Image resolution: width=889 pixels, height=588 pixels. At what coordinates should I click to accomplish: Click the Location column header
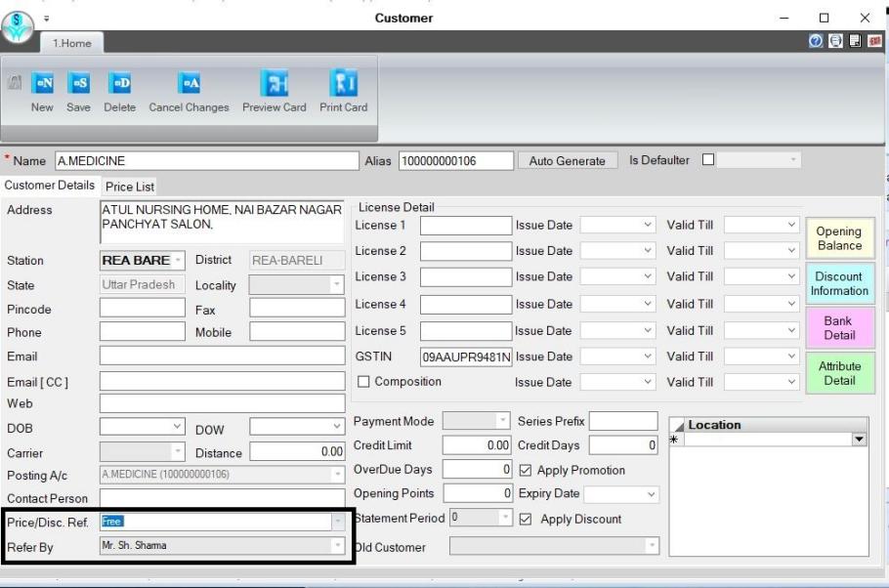(775, 425)
